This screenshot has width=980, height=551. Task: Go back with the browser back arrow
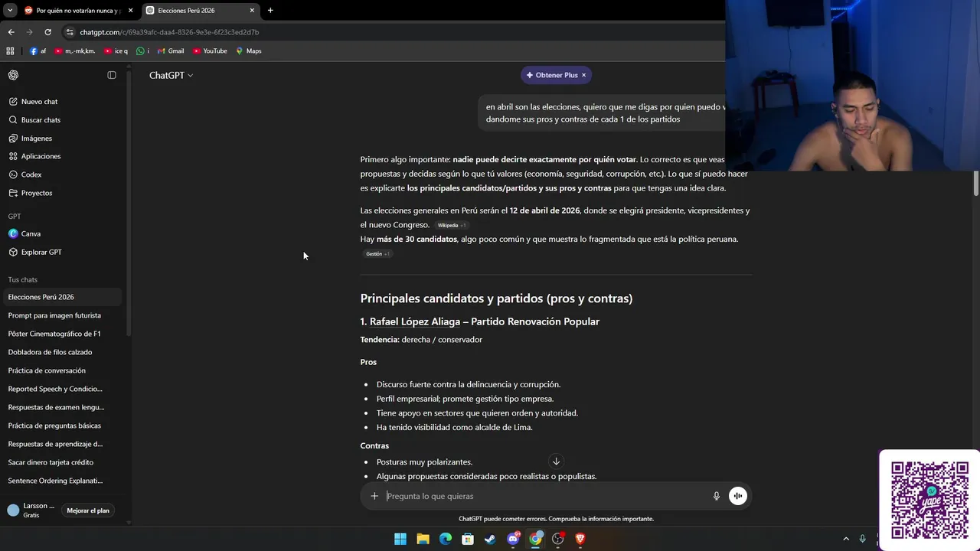click(11, 32)
